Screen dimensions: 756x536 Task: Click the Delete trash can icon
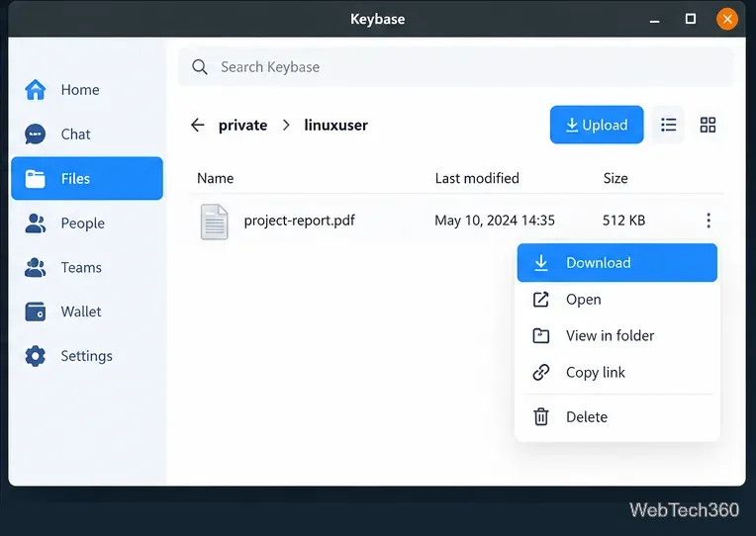(541, 417)
